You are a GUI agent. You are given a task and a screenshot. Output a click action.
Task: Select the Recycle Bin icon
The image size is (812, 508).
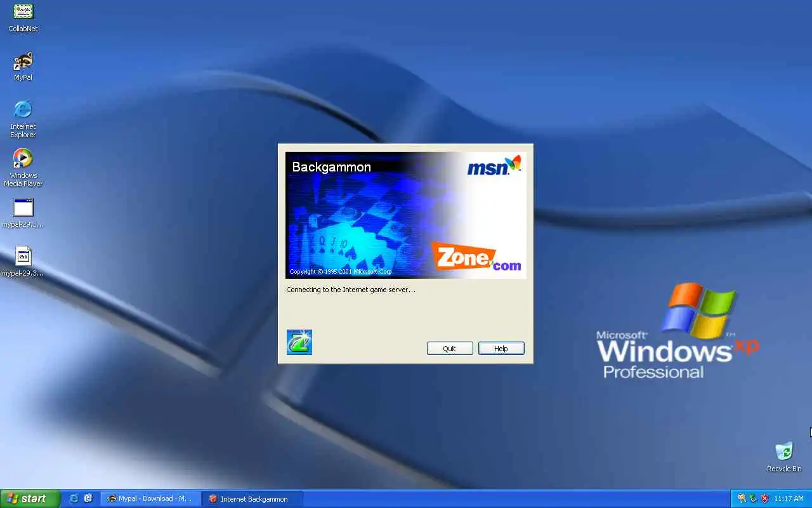tap(784, 457)
